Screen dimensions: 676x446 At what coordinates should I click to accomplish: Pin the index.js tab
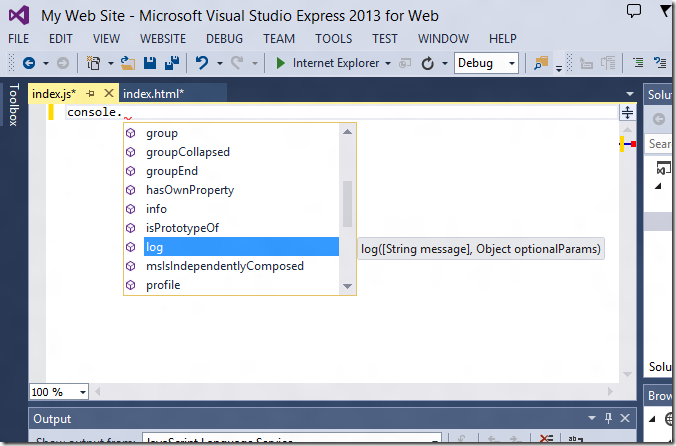[x=91, y=93]
